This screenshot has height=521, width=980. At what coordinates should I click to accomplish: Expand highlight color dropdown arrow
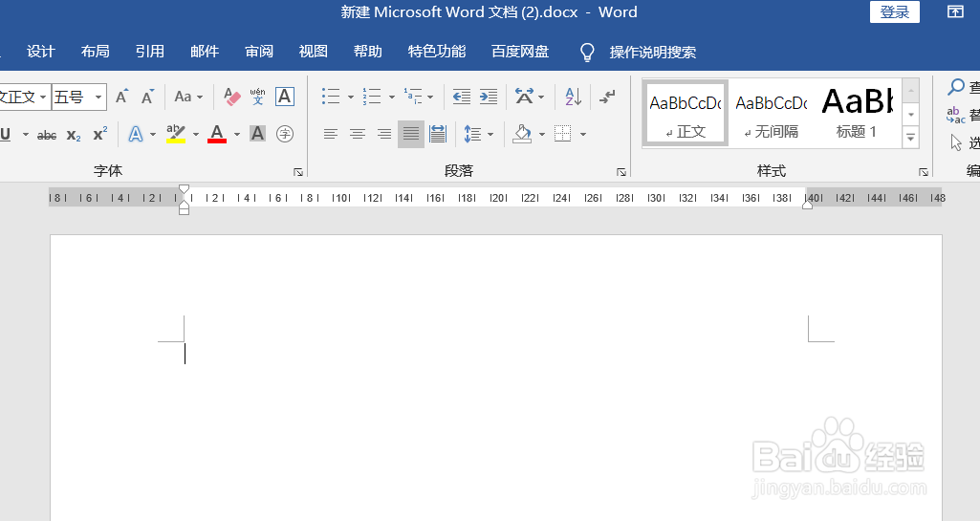pos(196,134)
